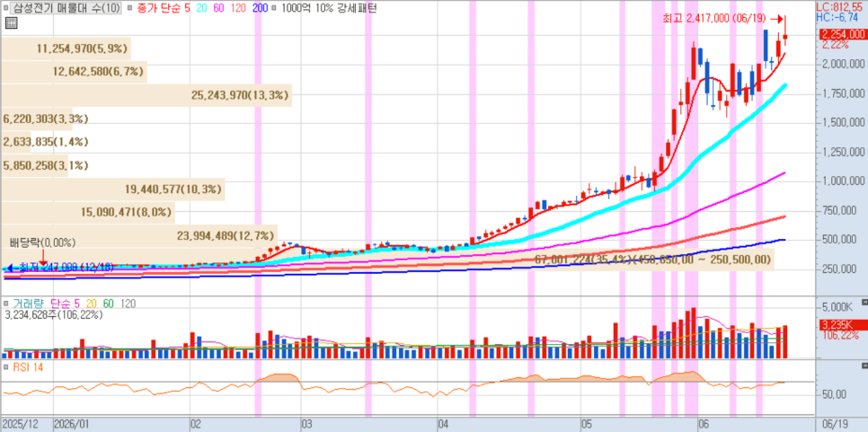Click the 05 month axis label

pyautogui.click(x=589, y=424)
